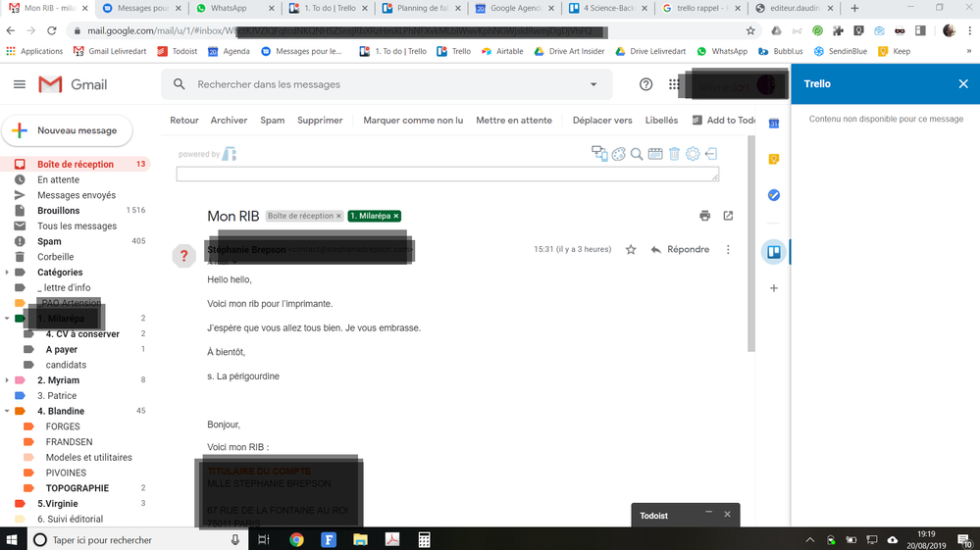980x550 pixels.
Task: Open the Libellés menu
Action: pos(661,121)
